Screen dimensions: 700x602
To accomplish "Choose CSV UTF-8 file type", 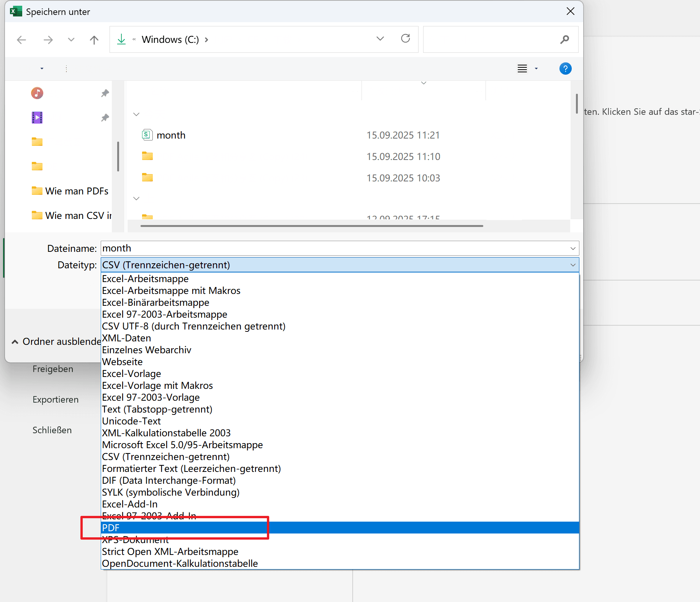I will [340, 326].
